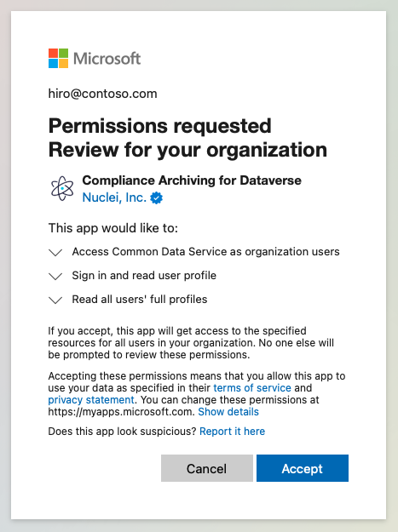Viewport: 398px width, 532px height.
Task: Click the blue verified publisher badge
Action: click(157, 197)
